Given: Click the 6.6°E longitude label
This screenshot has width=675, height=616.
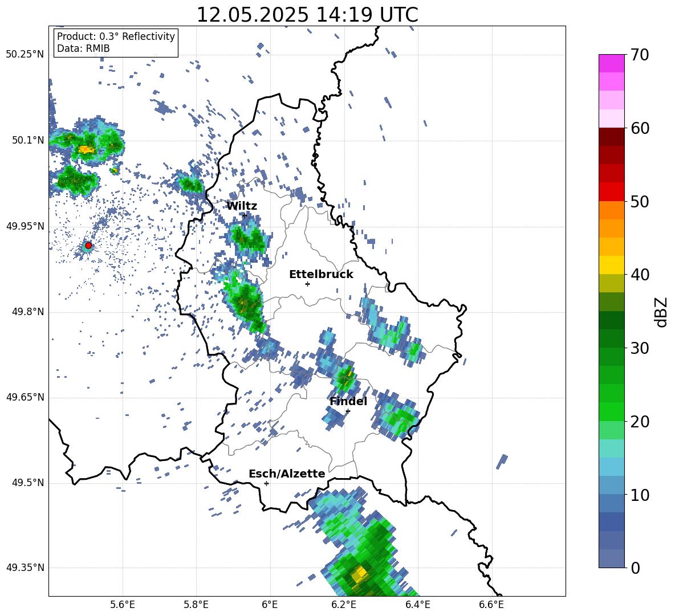Looking at the screenshot, I should coord(491,605).
